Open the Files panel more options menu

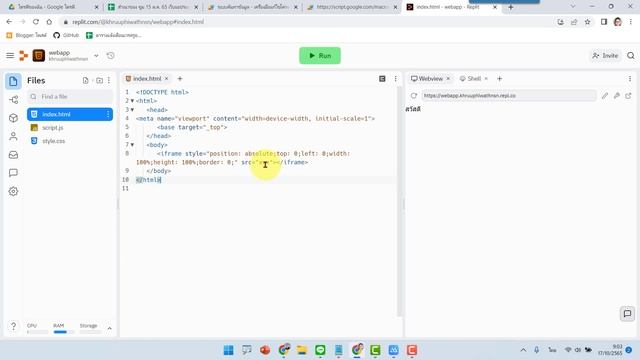point(109,80)
